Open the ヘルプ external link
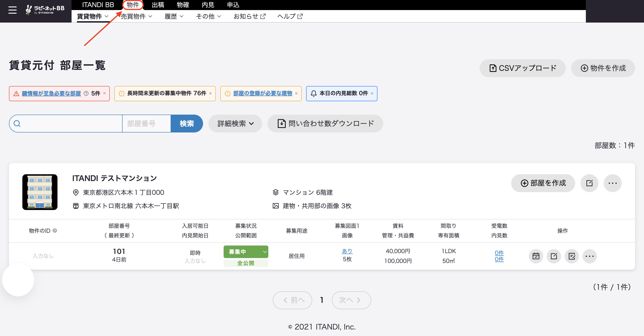This screenshot has height=336, width=644. click(290, 17)
